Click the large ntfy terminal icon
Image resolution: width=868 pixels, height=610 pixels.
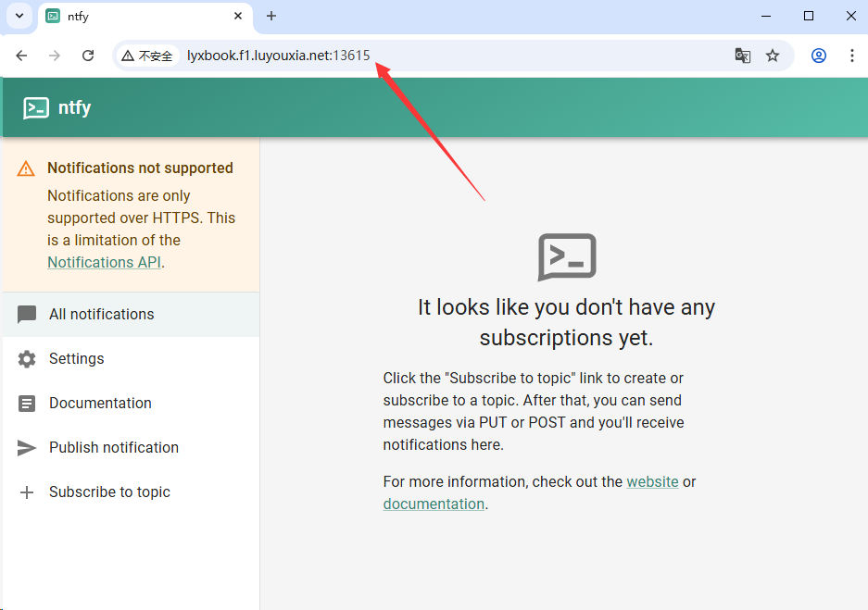point(567,257)
